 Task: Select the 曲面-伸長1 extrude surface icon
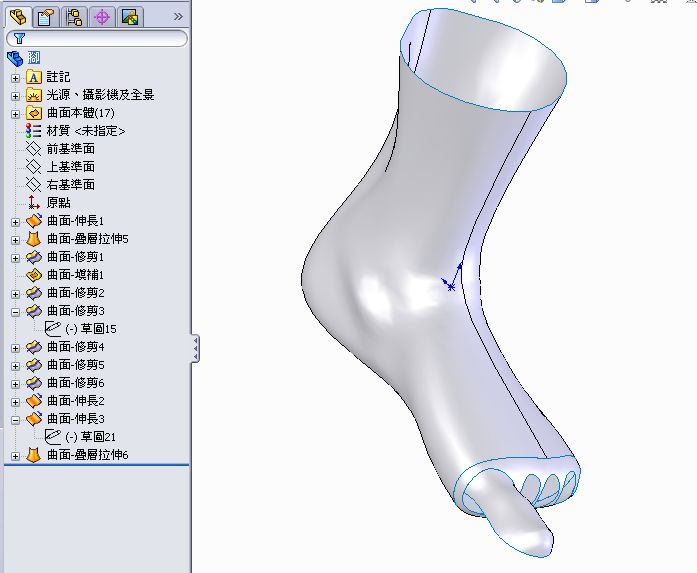34,220
